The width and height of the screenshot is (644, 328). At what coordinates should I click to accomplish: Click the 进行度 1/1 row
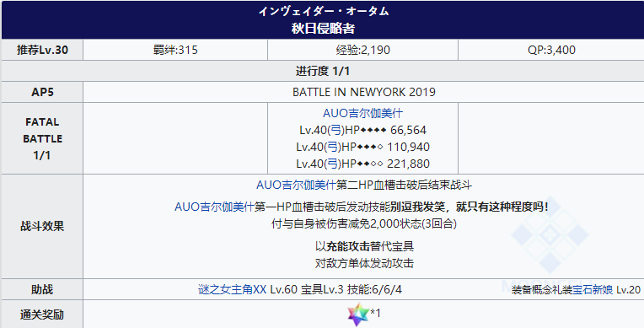click(x=323, y=71)
